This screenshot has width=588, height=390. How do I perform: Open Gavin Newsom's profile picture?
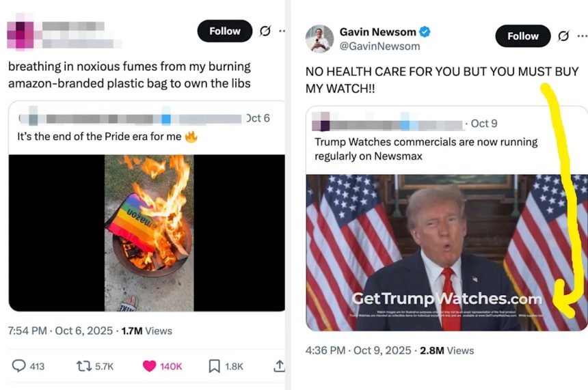coord(319,39)
